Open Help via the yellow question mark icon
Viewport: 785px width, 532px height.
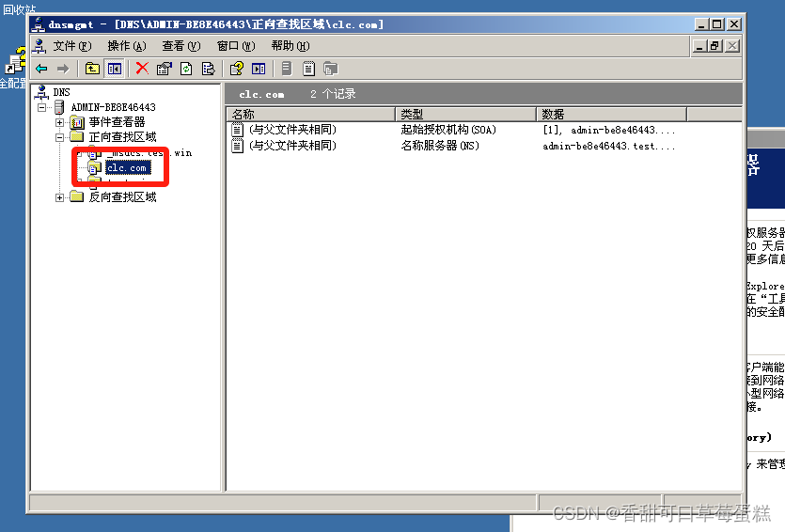(x=236, y=69)
